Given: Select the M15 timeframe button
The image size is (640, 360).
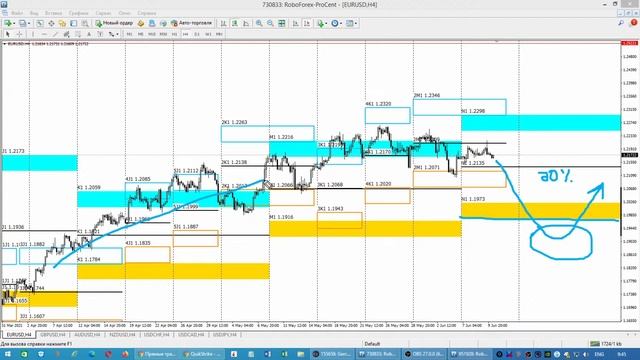Looking at the screenshot, I should [152, 34].
